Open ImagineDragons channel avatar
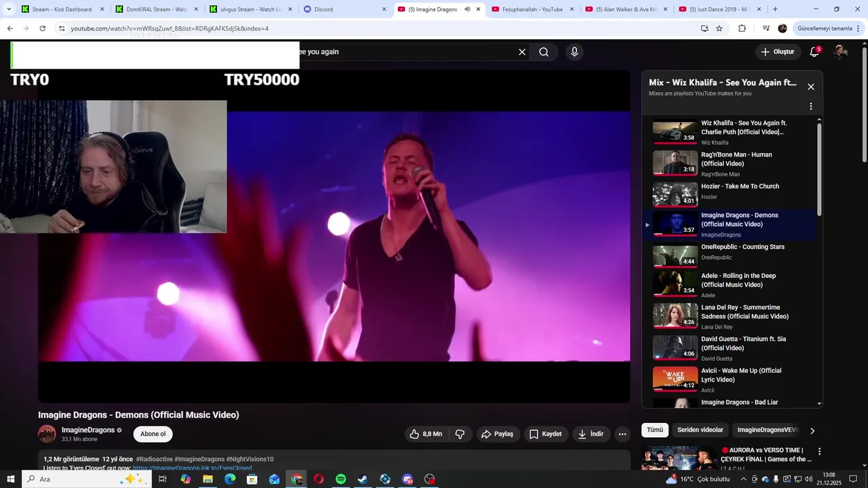 tap(47, 434)
